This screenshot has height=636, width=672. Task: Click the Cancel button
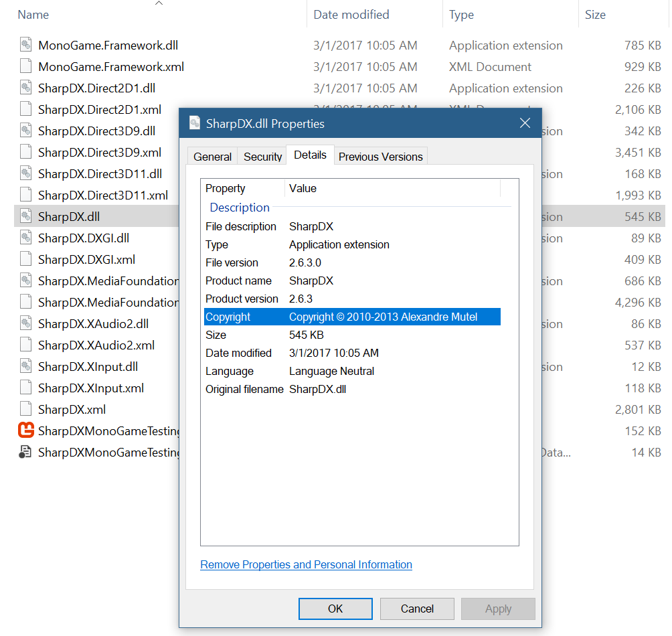(416, 609)
